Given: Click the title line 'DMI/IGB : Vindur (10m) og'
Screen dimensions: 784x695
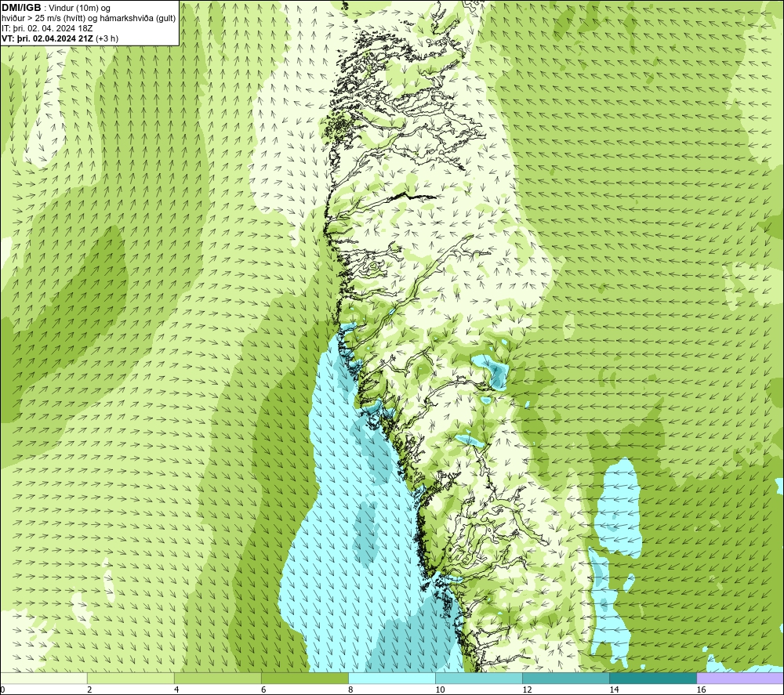Looking at the screenshot, I should click(56, 8).
